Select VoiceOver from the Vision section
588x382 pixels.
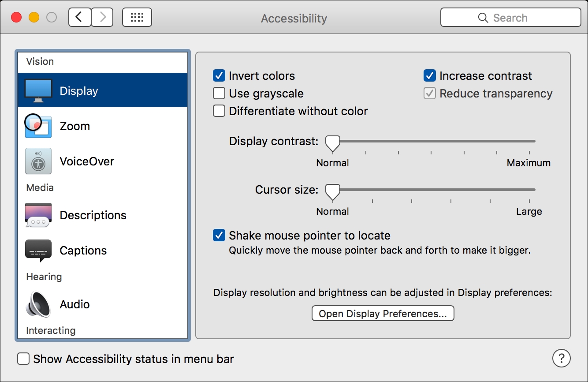(38, 161)
